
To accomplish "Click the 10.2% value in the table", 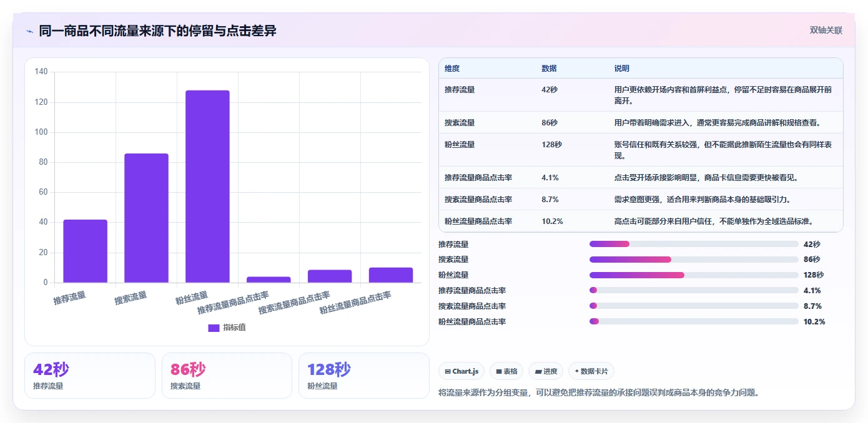I will click(552, 221).
